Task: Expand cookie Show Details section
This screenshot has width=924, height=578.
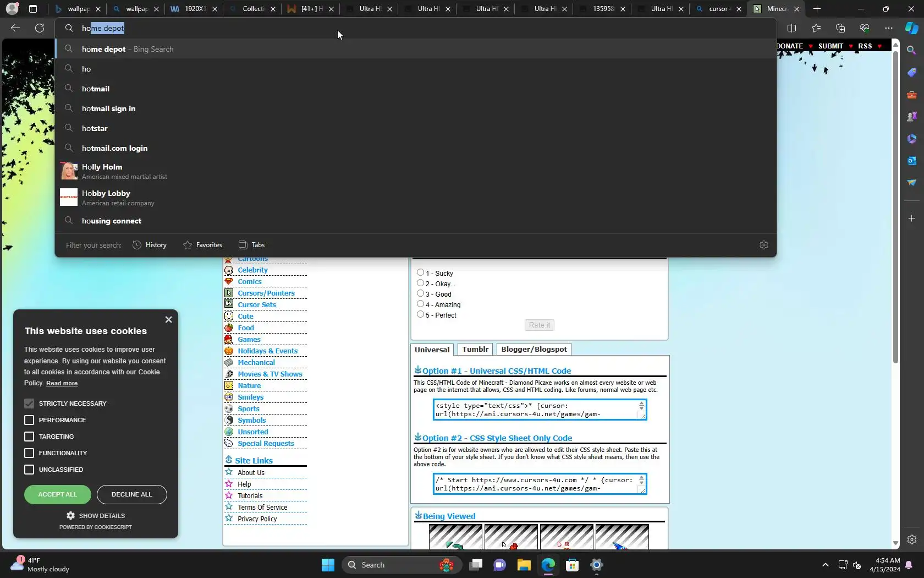Action: pyautogui.click(x=96, y=516)
